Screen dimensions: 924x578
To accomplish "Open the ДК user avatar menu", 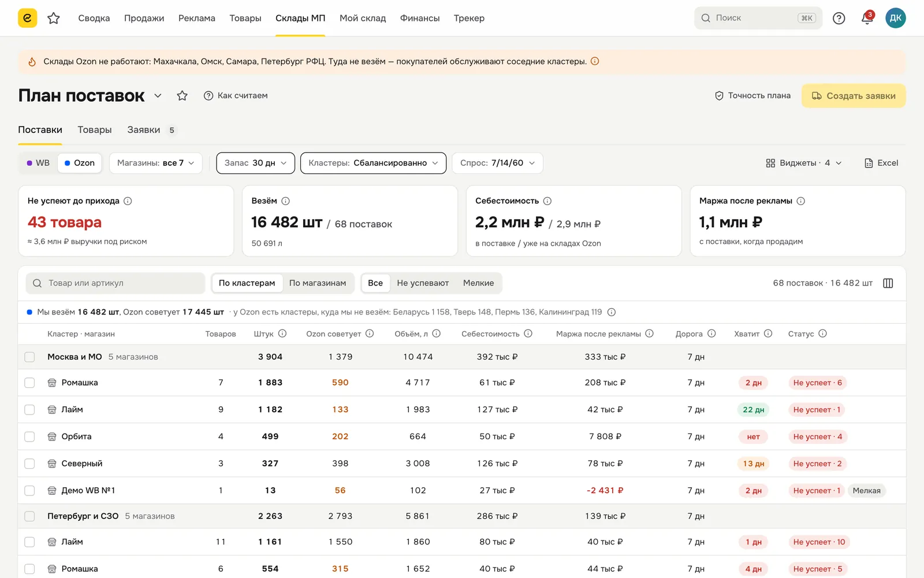I will [895, 18].
